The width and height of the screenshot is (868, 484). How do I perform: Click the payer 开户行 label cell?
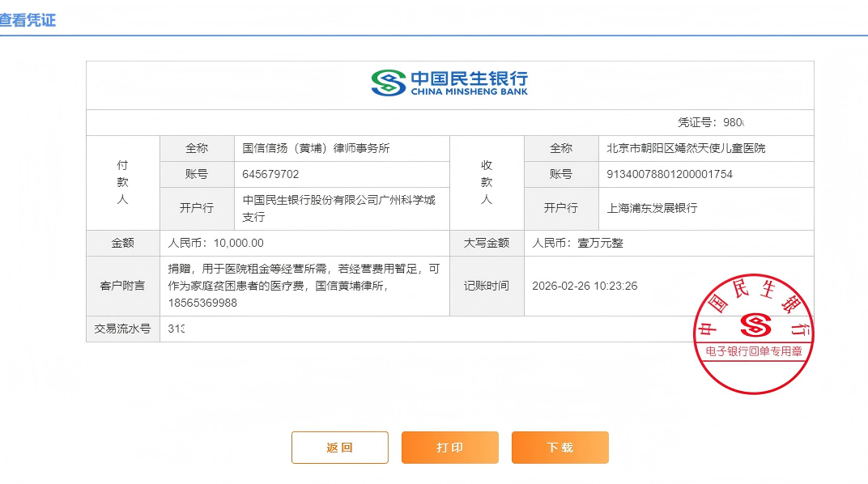pos(197,209)
